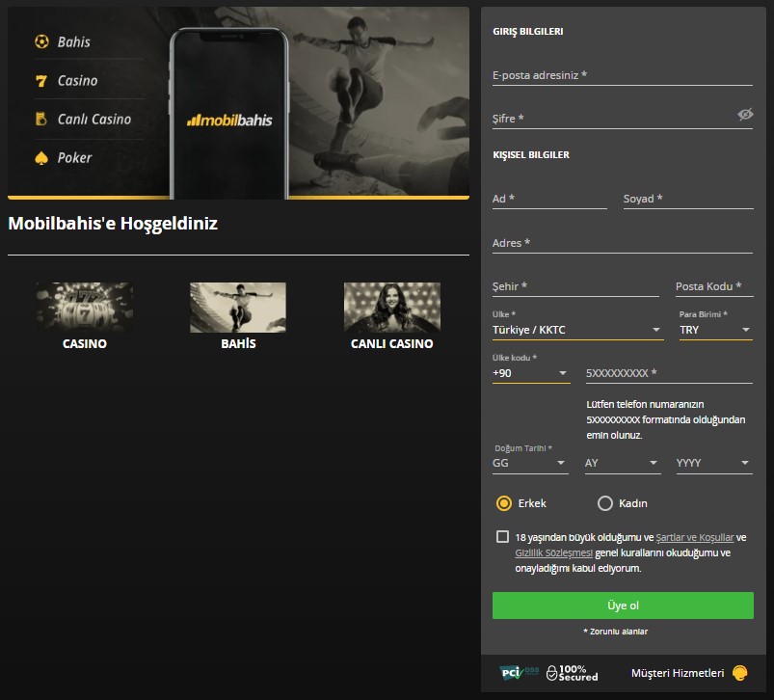This screenshot has width=774, height=700.
Task: Open the birth year YYYY dropdown
Action: (x=714, y=463)
